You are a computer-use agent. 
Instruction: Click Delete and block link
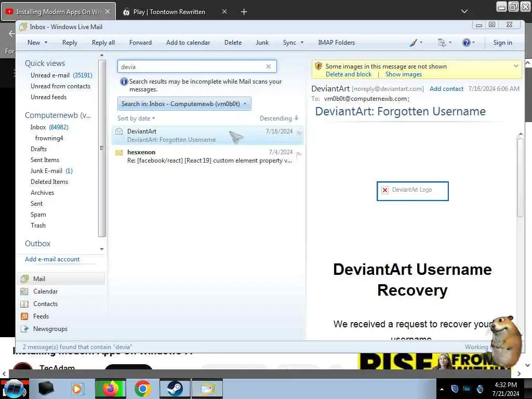[x=349, y=74]
